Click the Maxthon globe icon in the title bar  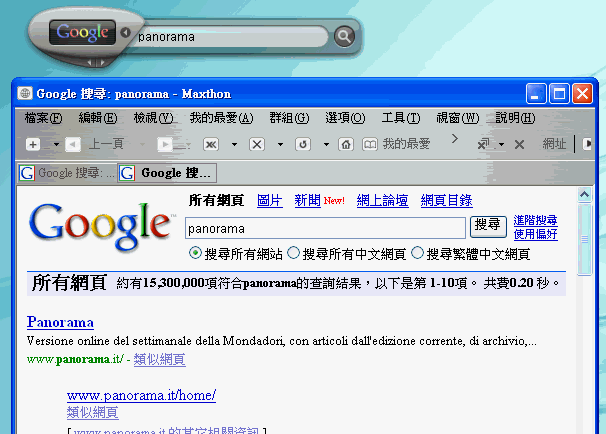25,93
